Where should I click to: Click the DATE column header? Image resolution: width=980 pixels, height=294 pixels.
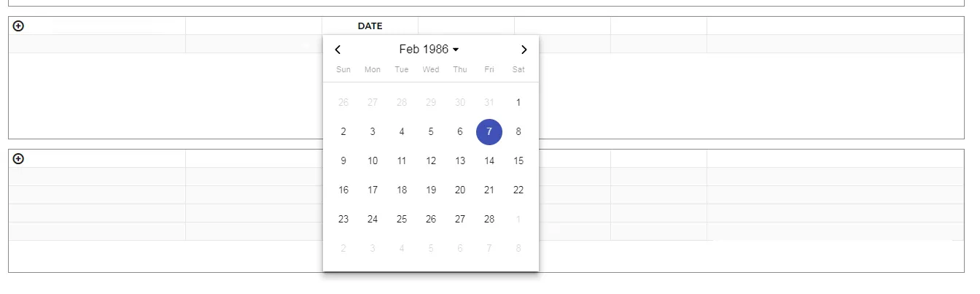coord(370,26)
